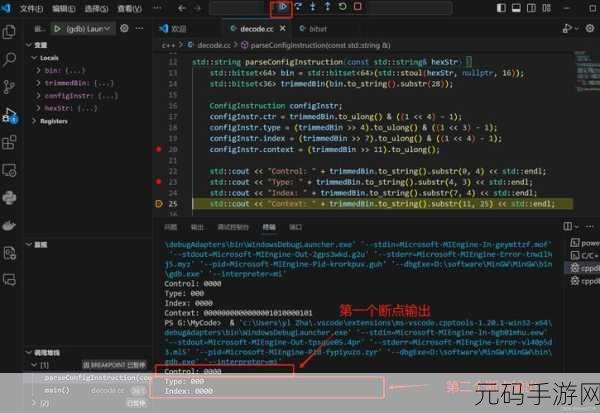Screen dimensions: 600x413
Task: Open the Extensions view
Action: pyautogui.click(x=9, y=142)
